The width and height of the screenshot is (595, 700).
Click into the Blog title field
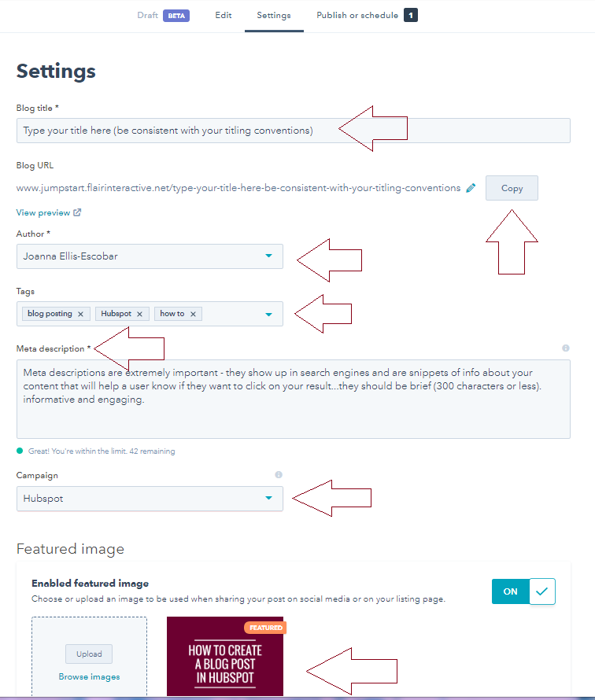[x=293, y=131]
